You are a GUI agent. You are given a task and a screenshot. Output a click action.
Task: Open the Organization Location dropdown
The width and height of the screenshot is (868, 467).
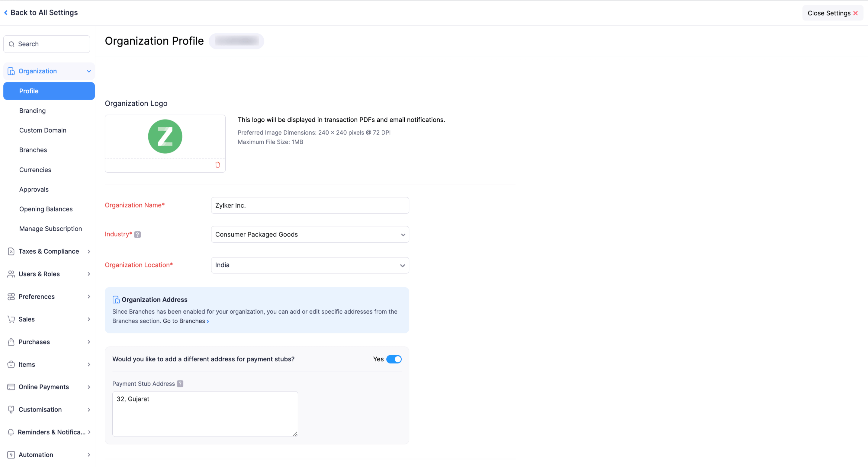[310, 265]
